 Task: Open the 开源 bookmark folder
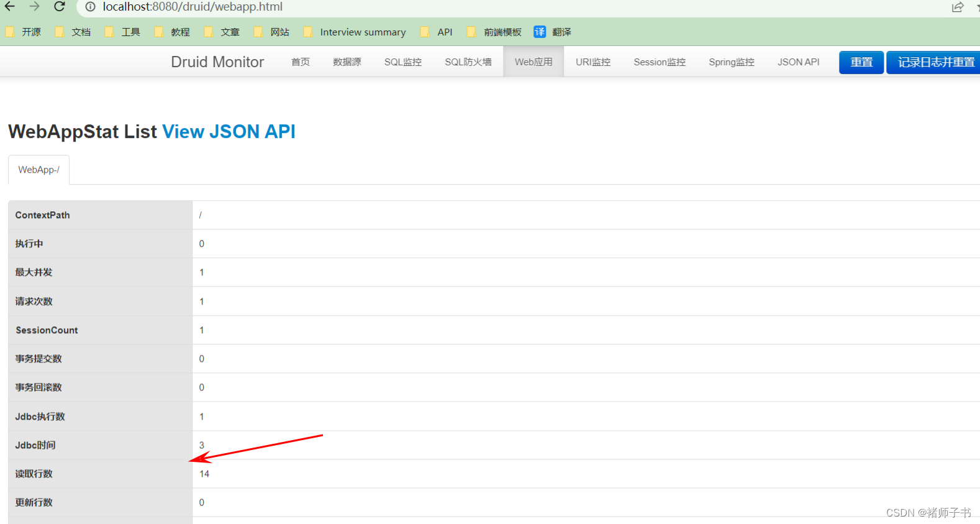click(x=24, y=32)
